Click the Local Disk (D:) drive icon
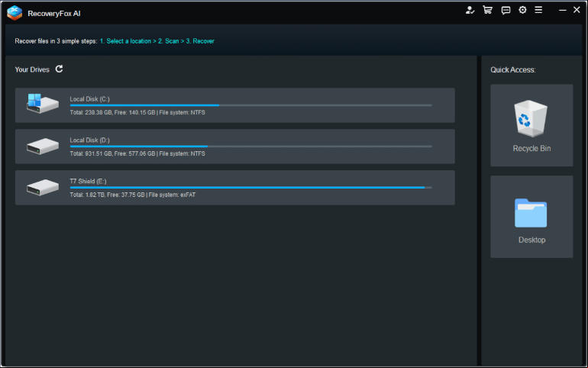The height and width of the screenshot is (368, 588). pos(42,146)
